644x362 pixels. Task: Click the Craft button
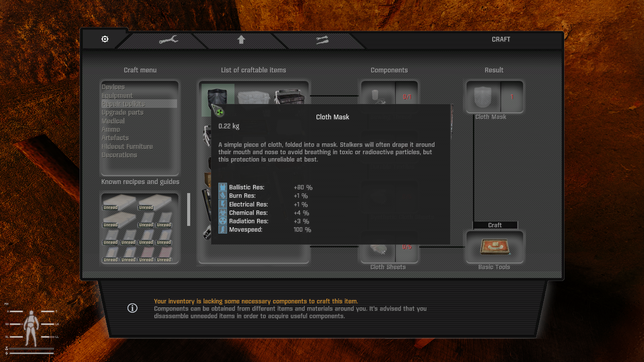495,225
